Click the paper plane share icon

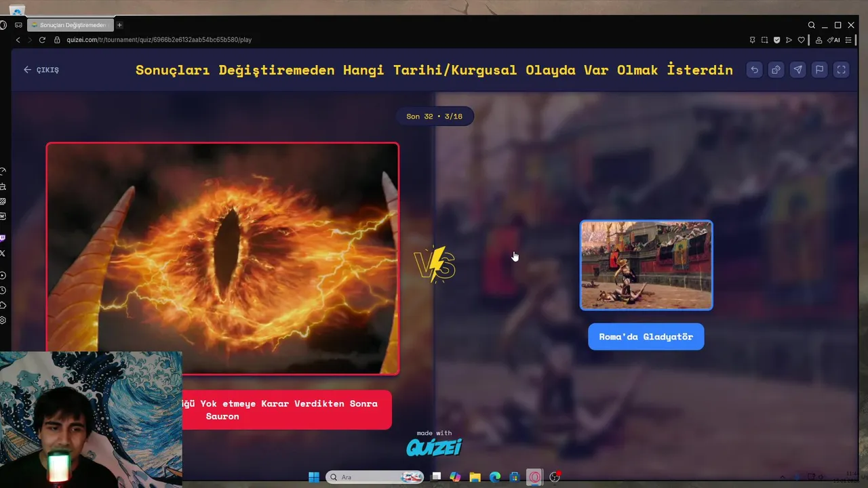[x=797, y=70]
